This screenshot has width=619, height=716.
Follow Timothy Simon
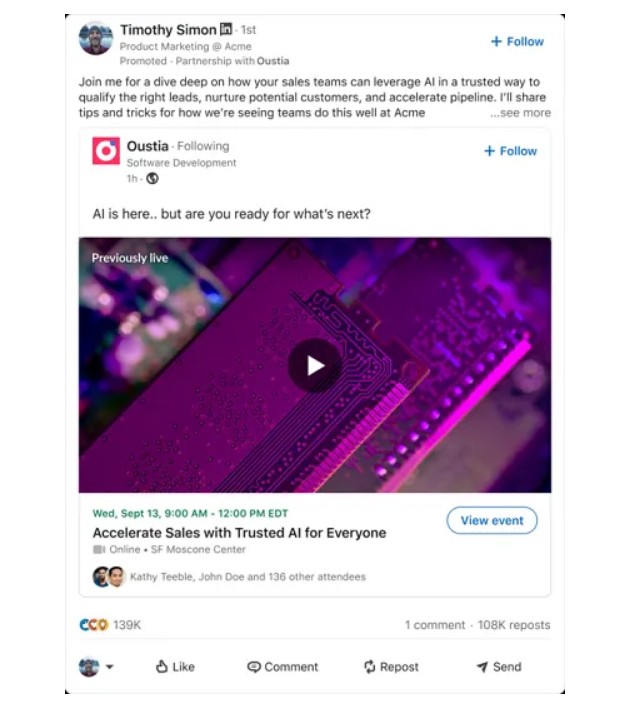pyautogui.click(x=517, y=42)
